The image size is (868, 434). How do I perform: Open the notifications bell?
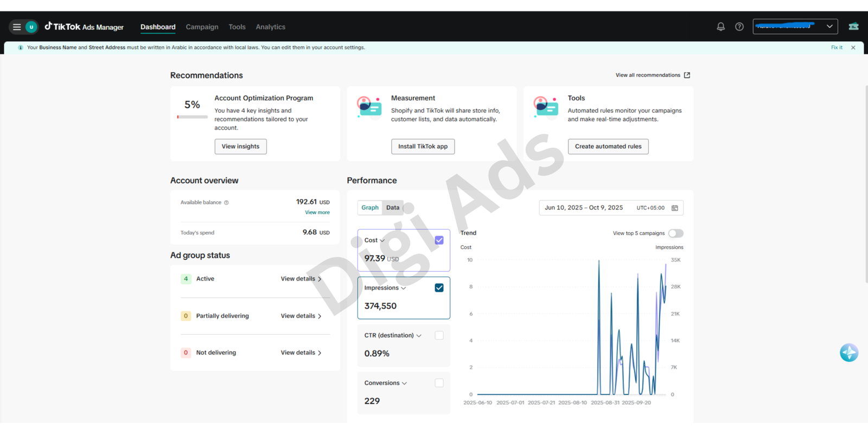(x=720, y=27)
